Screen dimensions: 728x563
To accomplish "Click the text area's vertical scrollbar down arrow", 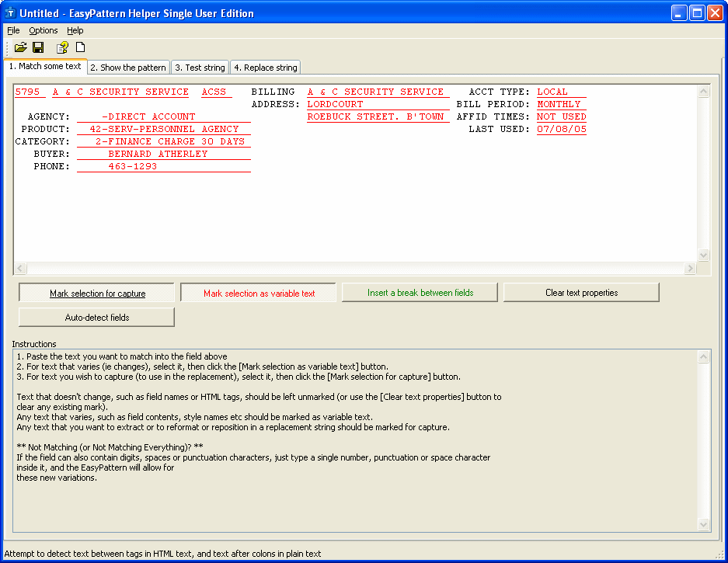I will click(704, 255).
